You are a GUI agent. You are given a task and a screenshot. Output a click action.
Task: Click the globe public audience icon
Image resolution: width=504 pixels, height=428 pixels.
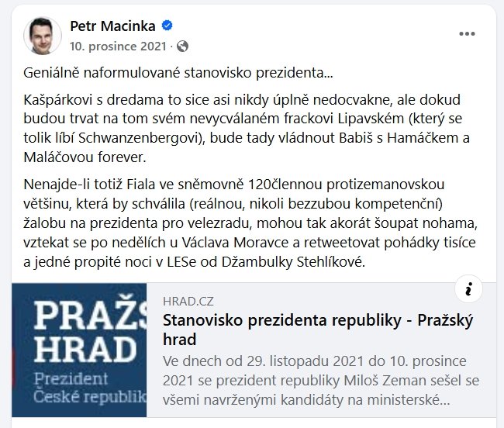(x=182, y=46)
